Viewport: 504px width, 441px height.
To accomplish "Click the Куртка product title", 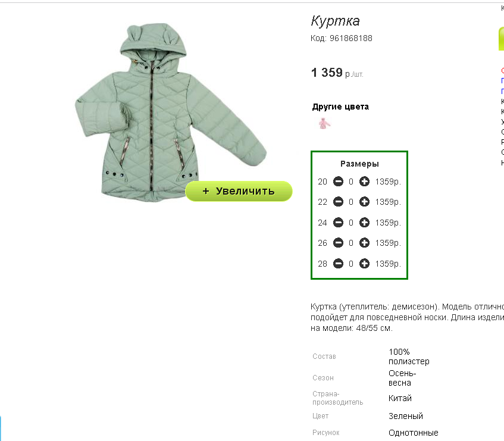I will pyautogui.click(x=335, y=21).
